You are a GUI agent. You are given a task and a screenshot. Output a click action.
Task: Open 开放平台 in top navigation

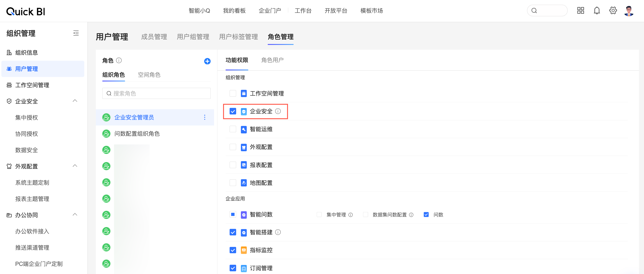tap(336, 11)
